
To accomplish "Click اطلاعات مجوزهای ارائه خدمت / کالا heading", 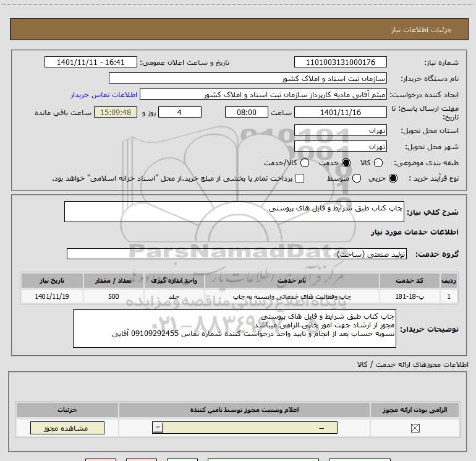I will (413, 364).
